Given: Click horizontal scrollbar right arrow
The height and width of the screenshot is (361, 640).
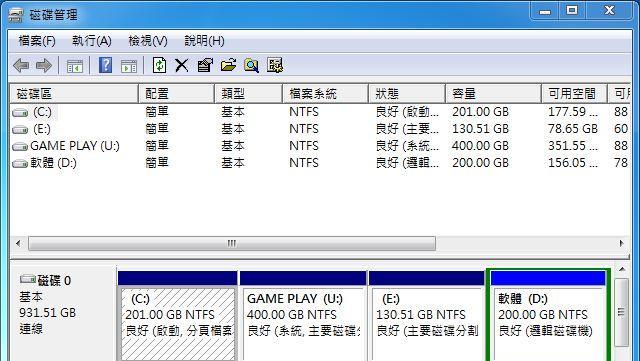Looking at the screenshot, I should [x=622, y=243].
